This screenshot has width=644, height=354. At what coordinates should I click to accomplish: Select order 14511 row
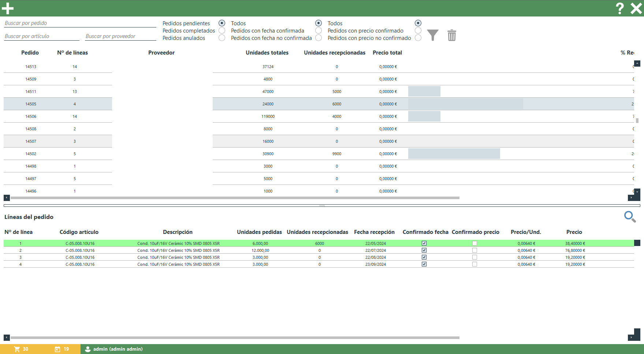[x=31, y=92]
